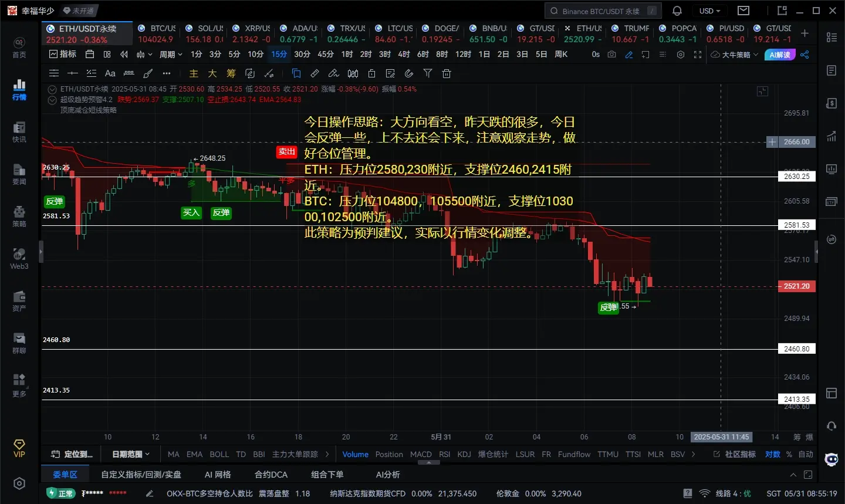
Task: Open the 群聊 group chat sidebar icon
Action: (19, 343)
